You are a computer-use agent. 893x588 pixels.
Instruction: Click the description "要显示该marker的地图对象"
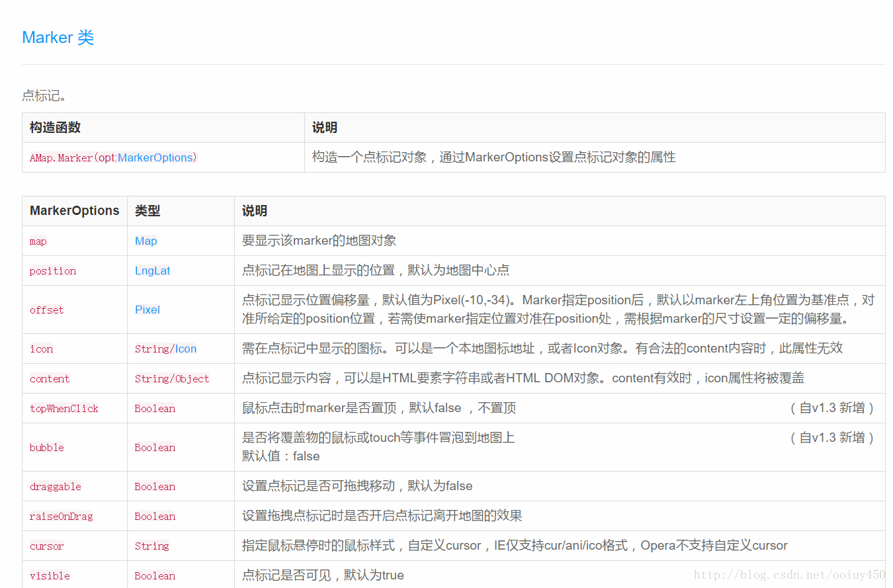pos(319,241)
